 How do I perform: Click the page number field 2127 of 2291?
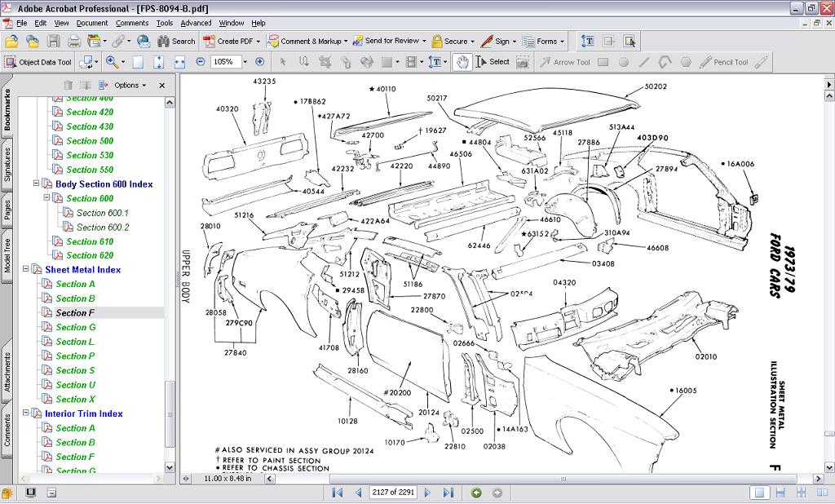(x=393, y=493)
